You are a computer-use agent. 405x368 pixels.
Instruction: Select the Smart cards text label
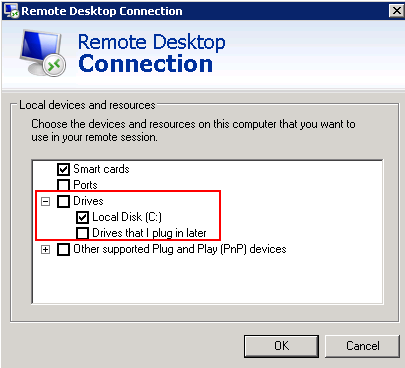(x=101, y=169)
